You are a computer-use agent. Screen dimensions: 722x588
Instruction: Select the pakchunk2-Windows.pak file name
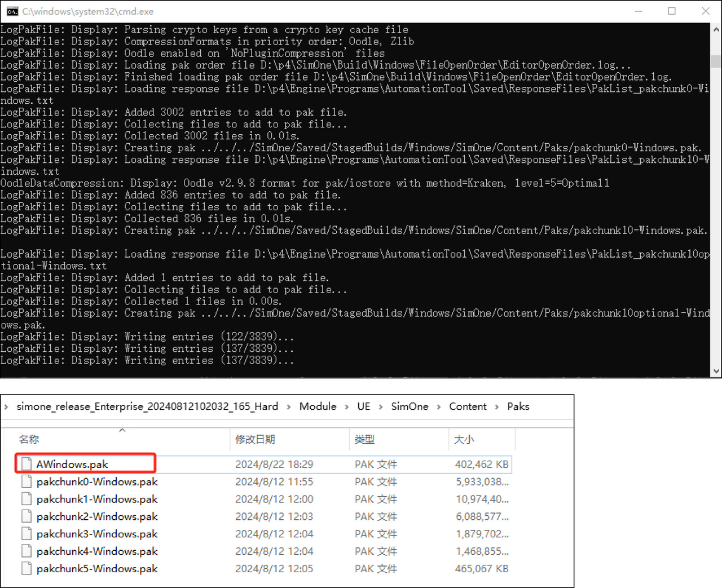click(97, 516)
